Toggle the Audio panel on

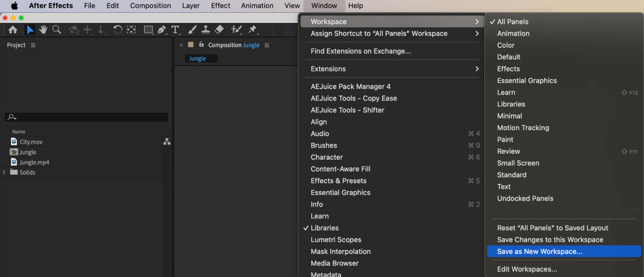(x=391, y=134)
